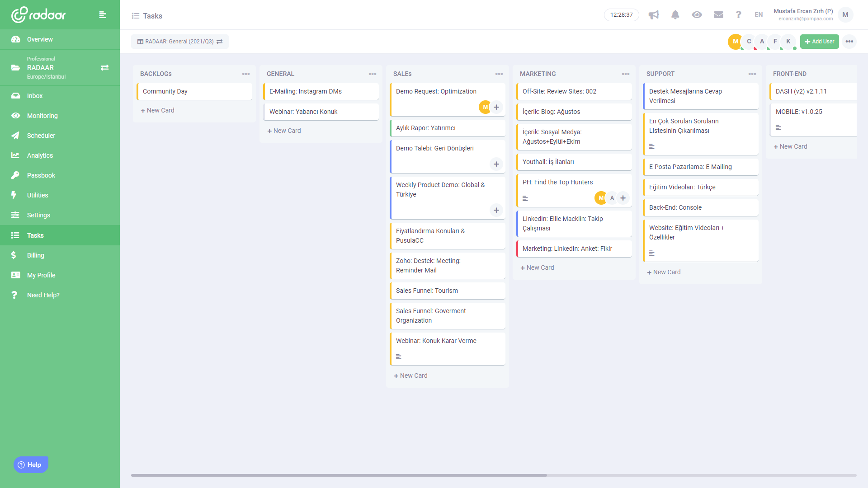Open the notifications bell
The width and height of the screenshot is (868, 488).
[675, 15]
